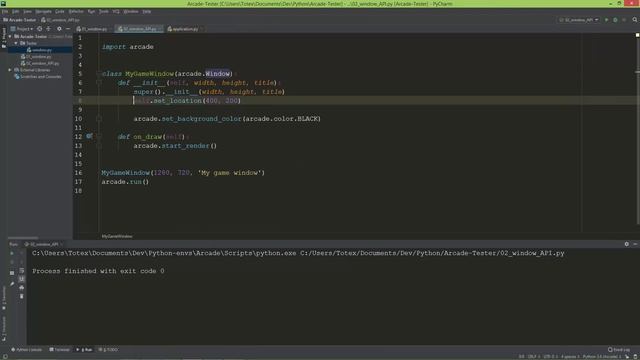Image resolution: width=640 pixels, height=360 pixels.
Task: Collapse the Tester folder in project tree
Action: 16,43
